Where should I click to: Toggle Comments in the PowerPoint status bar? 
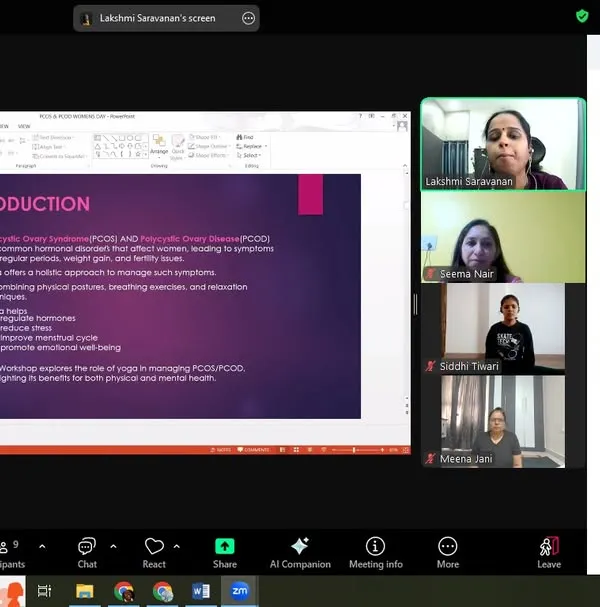253,450
